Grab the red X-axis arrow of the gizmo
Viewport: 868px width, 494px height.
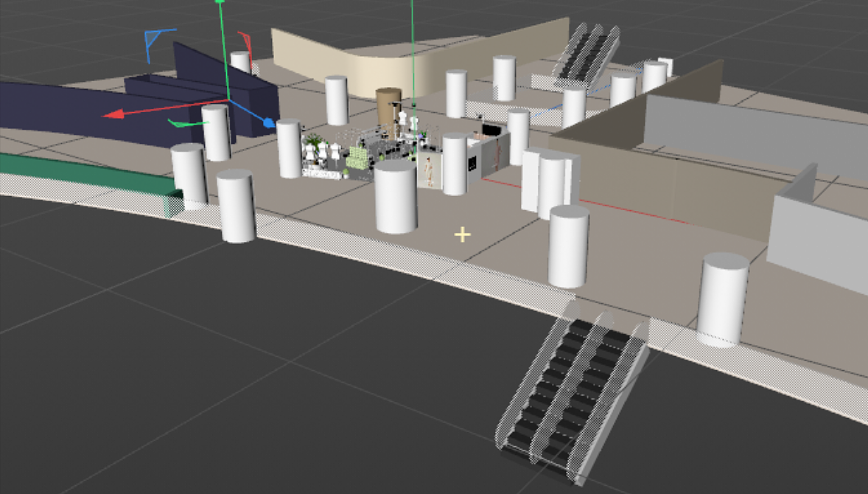[114, 114]
